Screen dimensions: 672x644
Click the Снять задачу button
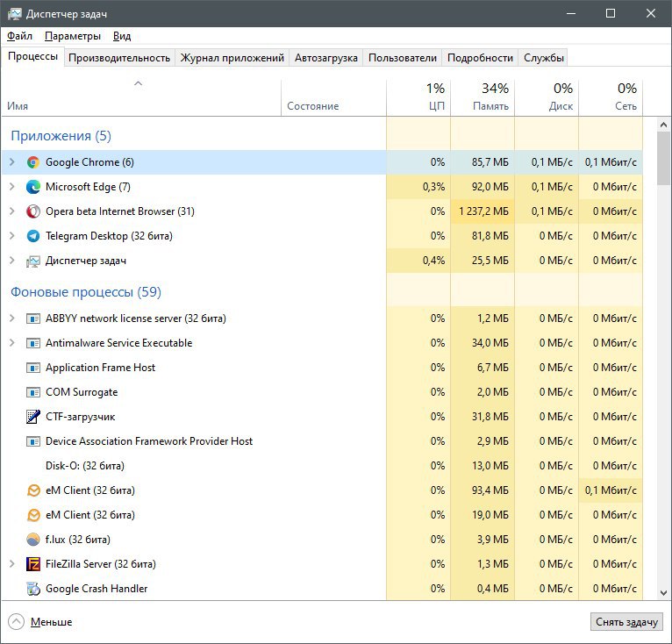click(626, 622)
